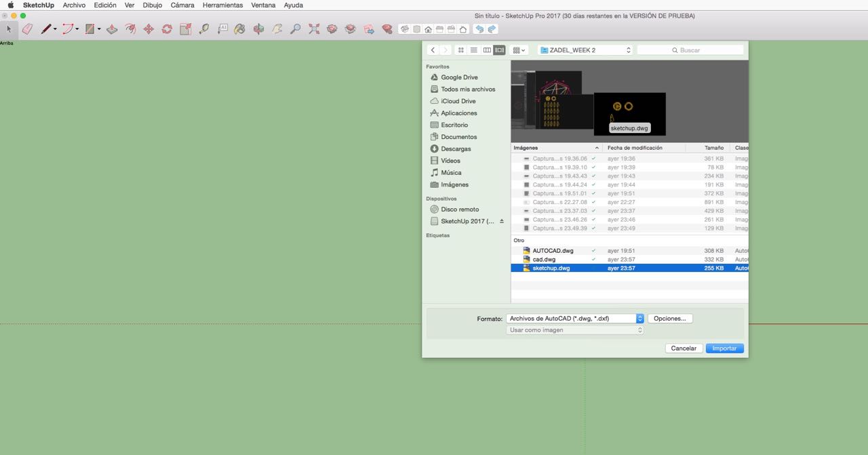Open the Archivo menu
Viewport: 868px width, 455px height.
(x=74, y=5)
